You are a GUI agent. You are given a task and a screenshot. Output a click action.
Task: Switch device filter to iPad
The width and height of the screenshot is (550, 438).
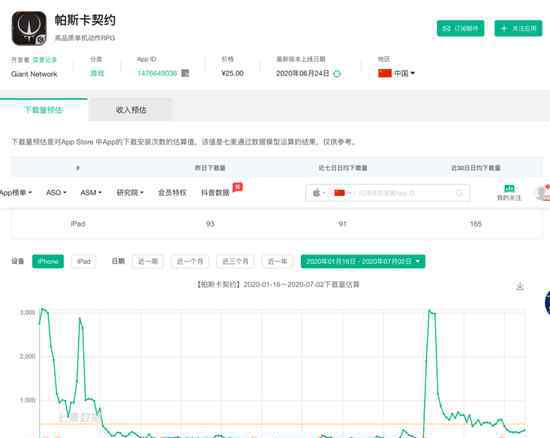tap(83, 261)
